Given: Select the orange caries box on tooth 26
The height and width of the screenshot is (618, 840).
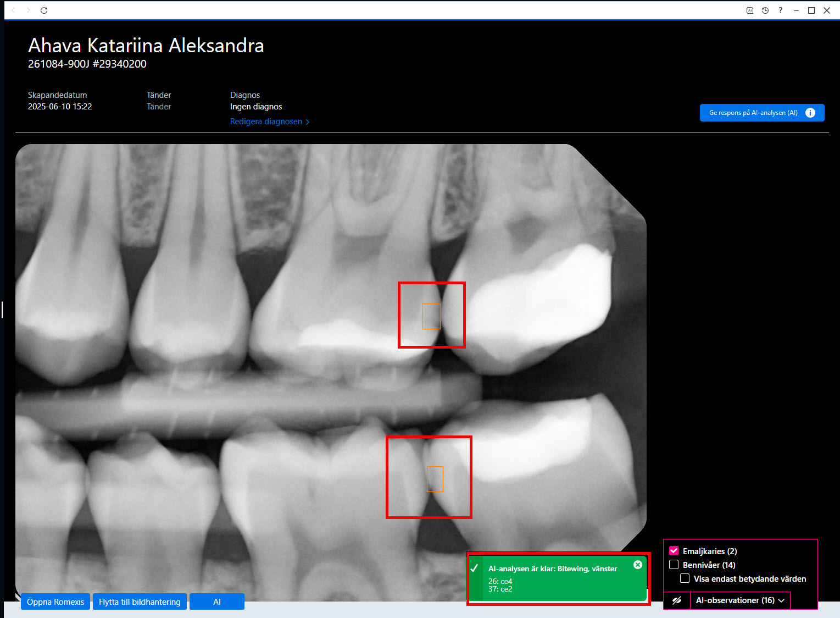Looking at the screenshot, I should tap(431, 316).
